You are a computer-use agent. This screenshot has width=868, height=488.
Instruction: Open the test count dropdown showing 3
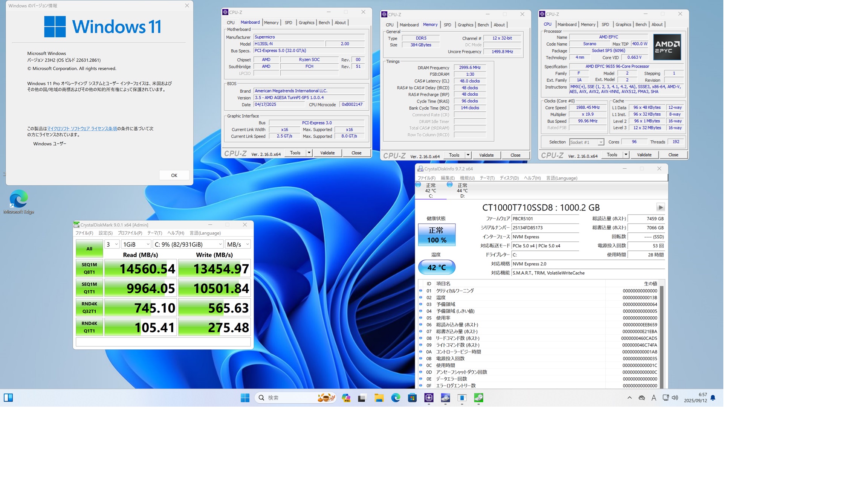[x=112, y=244]
